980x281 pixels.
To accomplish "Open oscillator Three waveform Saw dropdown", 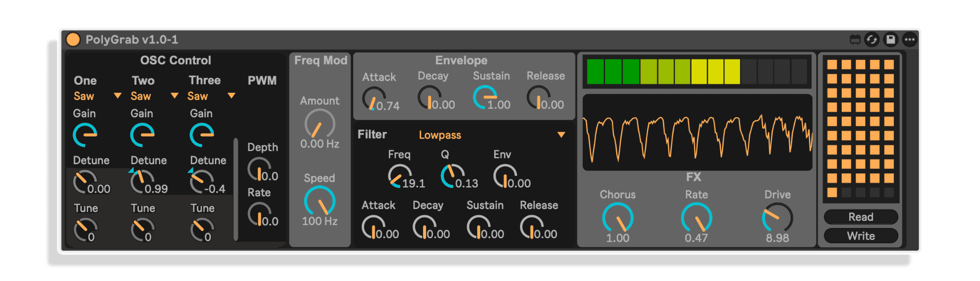I will pyautogui.click(x=211, y=96).
